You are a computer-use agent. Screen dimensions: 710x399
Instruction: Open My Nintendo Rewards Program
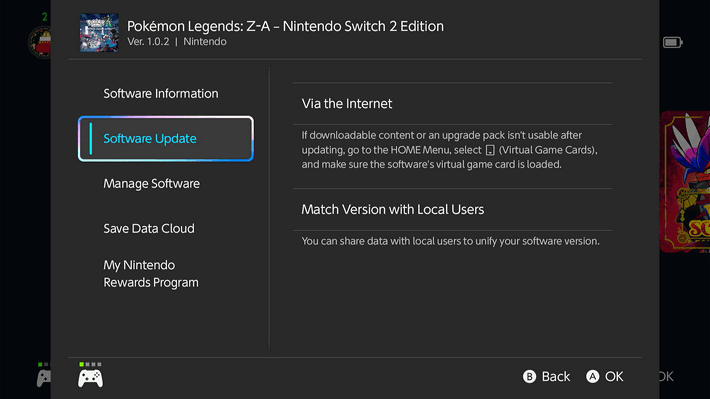click(151, 274)
